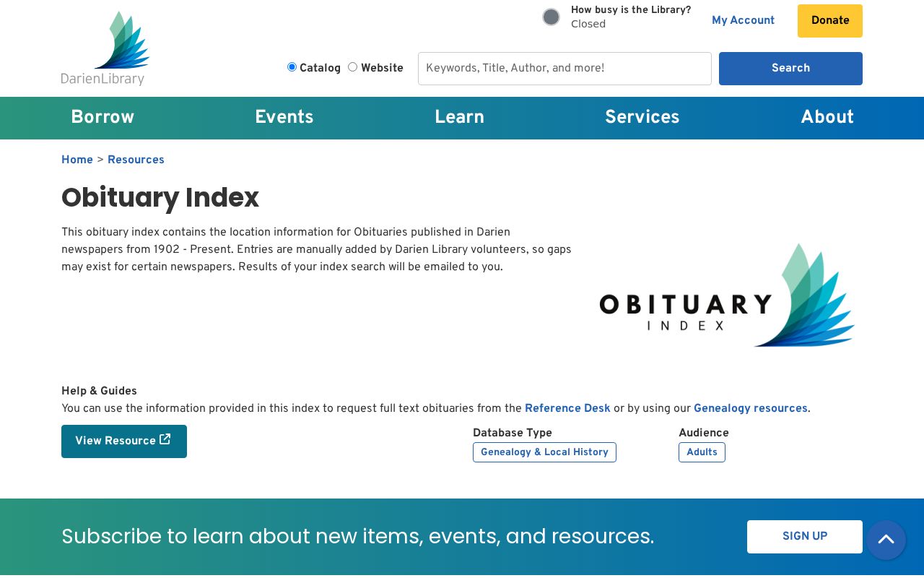Open the About menu
The width and height of the screenshot is (924, 578).
click(x=827, y=117)
